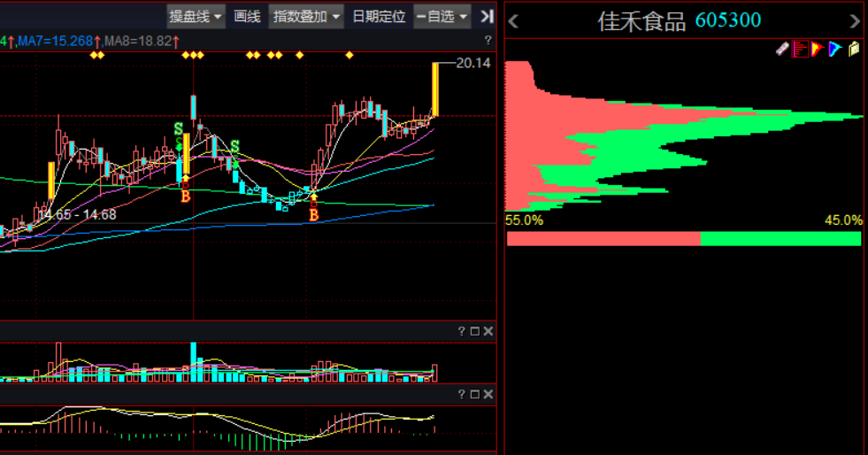Image resolution: width=868 pixels, height=455 pixels.
Task: Maximize the volume indicator panel
Action: click(x=474, y=331)
